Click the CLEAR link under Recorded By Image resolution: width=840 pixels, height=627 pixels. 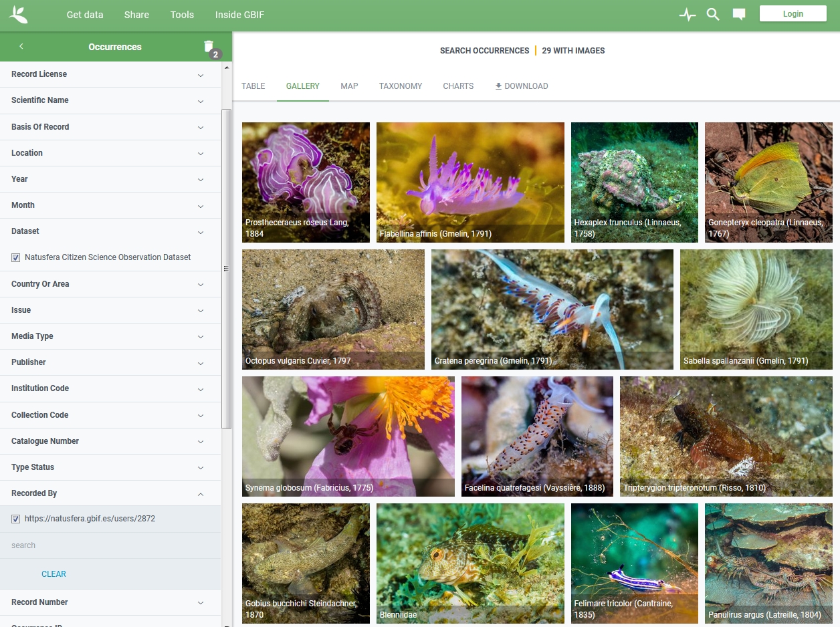[54, 574]
